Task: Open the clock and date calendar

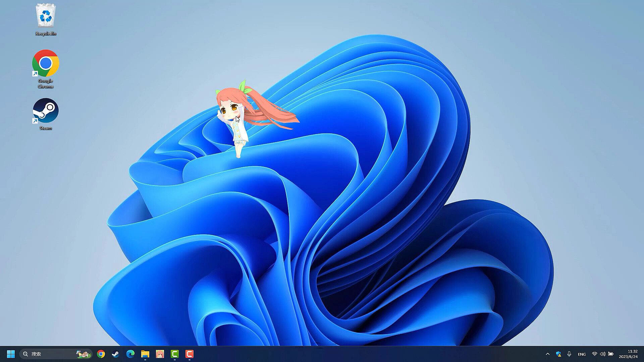Action: 628,354
